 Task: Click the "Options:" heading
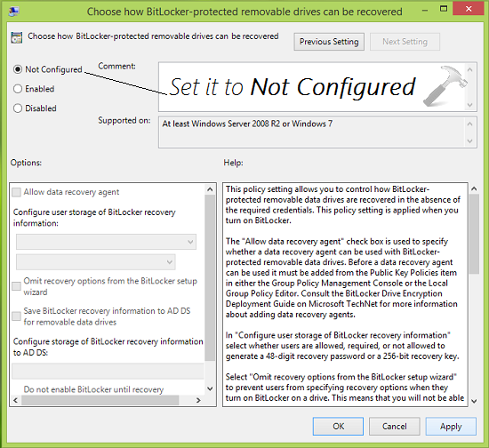[x=26, y=163]
